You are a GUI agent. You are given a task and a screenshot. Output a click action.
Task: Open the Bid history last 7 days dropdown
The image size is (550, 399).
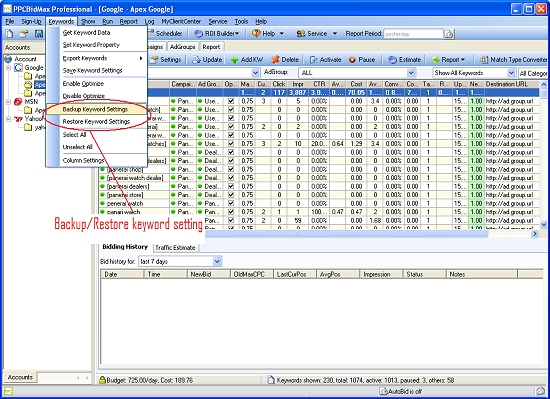217,262
